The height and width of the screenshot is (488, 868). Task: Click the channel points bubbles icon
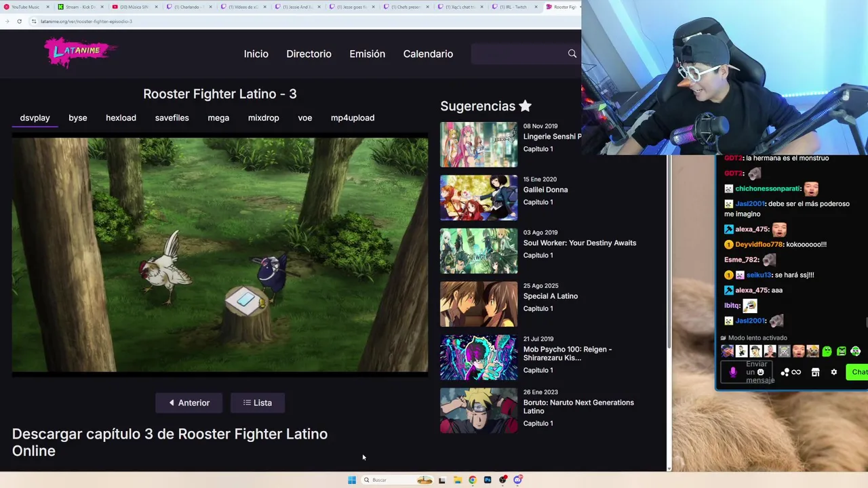pyautogui.click(x=785, y=372)
